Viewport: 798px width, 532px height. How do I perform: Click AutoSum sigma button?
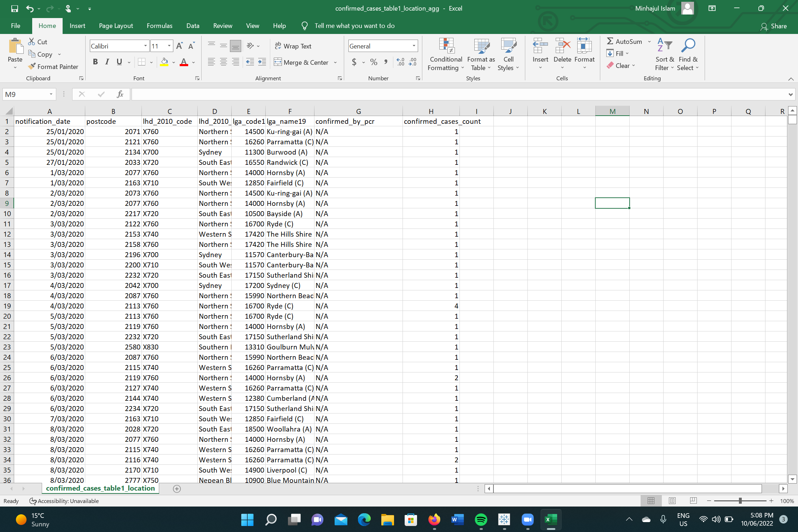(x=624, y=41)
